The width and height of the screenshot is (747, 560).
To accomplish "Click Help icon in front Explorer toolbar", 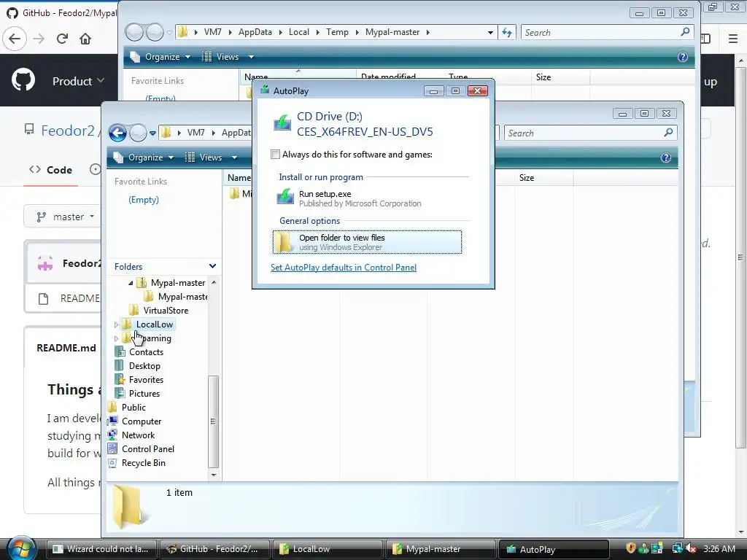I will coord(665,157).
